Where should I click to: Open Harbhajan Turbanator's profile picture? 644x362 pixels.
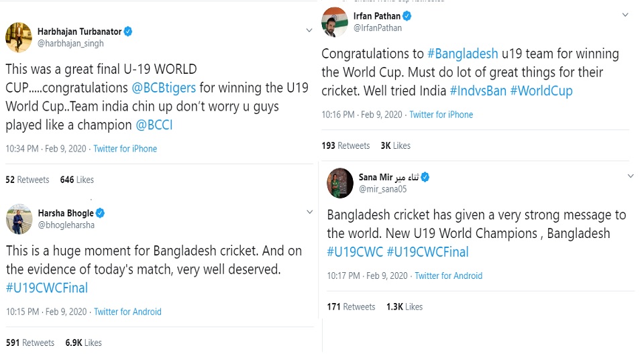tap(19, 38)
